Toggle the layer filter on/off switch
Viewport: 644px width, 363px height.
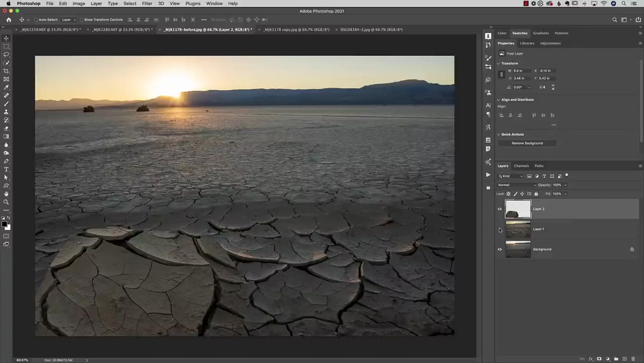pyautogui.click(x=567, y=175)
